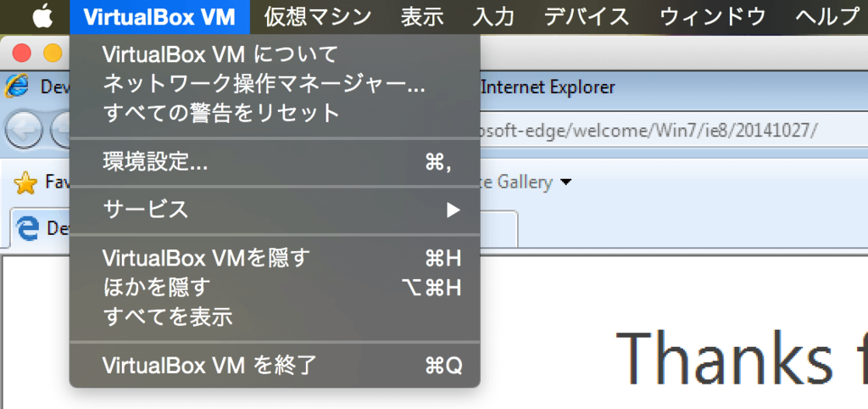Open the ヘルプ menu
Viewport: 868px width, 409px height.
click(x=827, y=17)
